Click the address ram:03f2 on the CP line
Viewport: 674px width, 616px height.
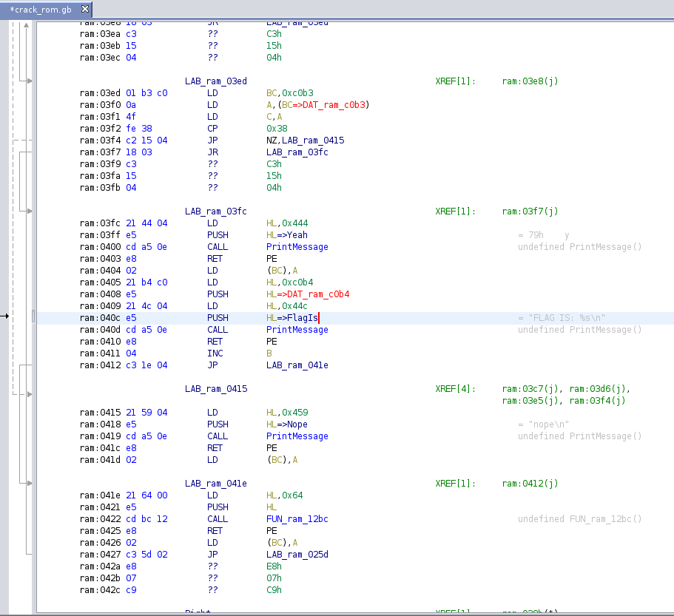pos(100,129)
